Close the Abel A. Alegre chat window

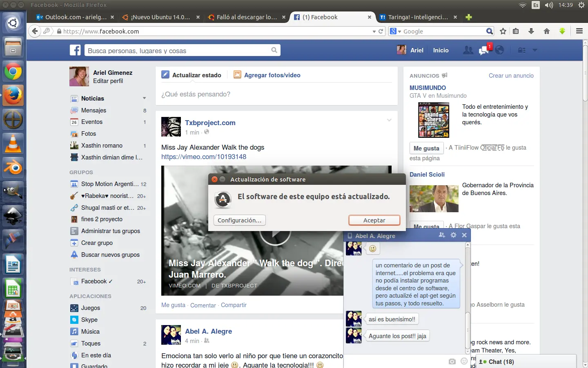click(464, 235)
